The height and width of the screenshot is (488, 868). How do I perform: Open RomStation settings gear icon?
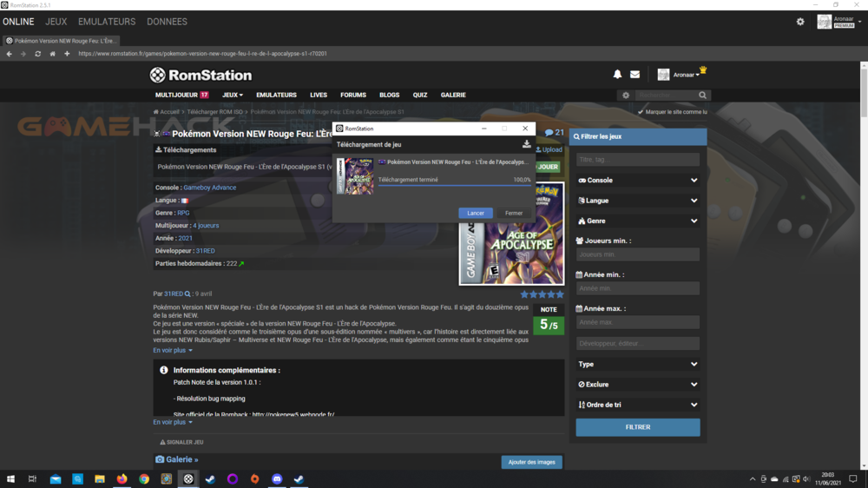click(800, 22)
